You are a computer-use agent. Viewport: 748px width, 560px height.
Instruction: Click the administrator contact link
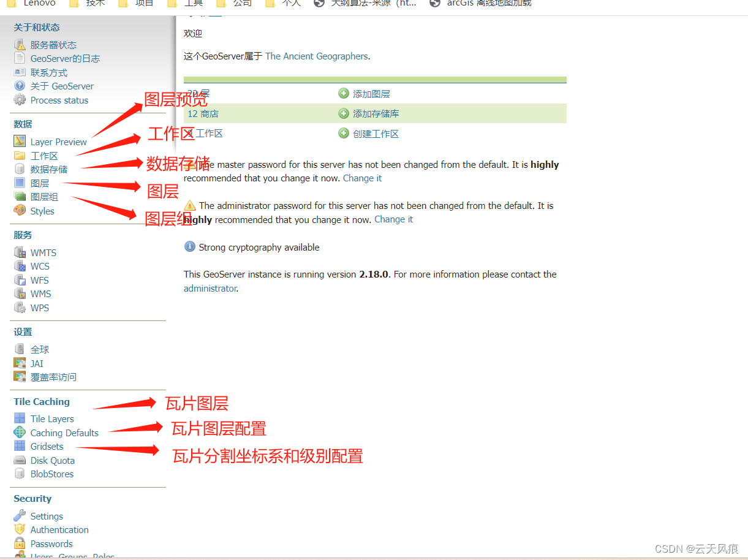[210, 289]
